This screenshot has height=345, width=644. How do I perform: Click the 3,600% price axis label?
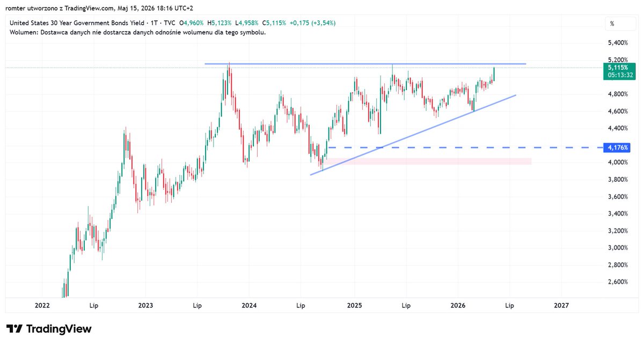[617, 196]
